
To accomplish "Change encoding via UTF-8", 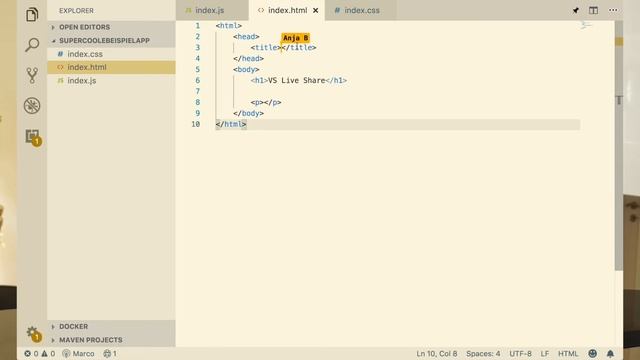I will pyautogui.click(x=520, y=353).
